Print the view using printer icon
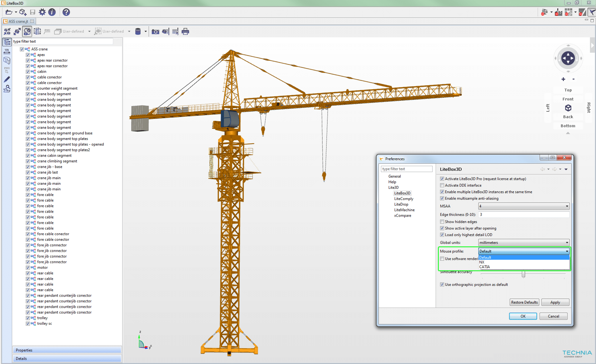 (185, 31)
